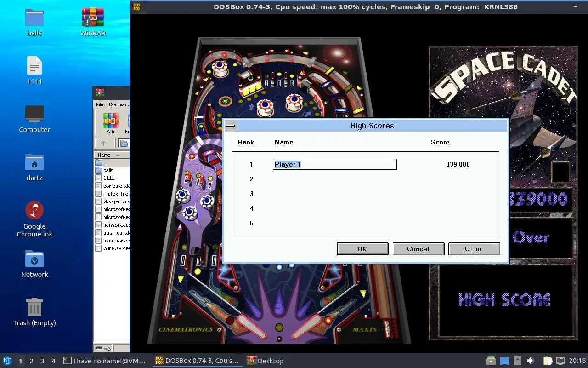Open the balls folder on desktop
Viewport: 588px width, 368px height.
pyautogui.click(x=34, y=22)
